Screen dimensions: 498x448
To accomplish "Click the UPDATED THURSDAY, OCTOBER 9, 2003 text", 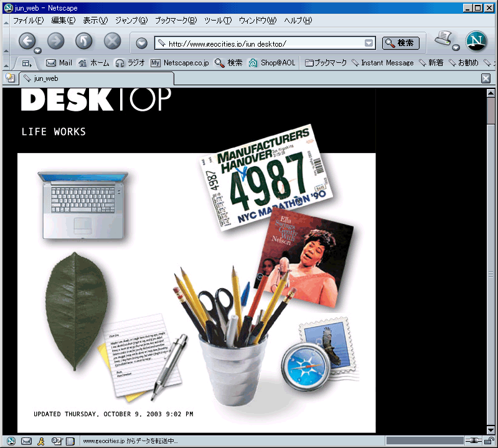I will (x=113, y=414).
